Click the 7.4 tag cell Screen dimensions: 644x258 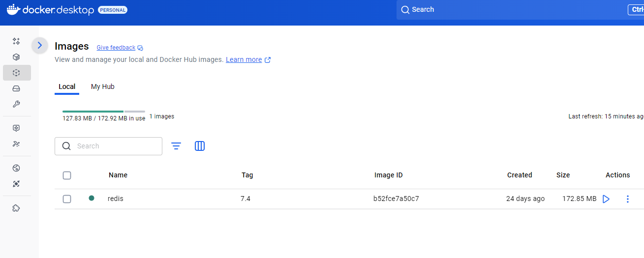pos(245,199)
